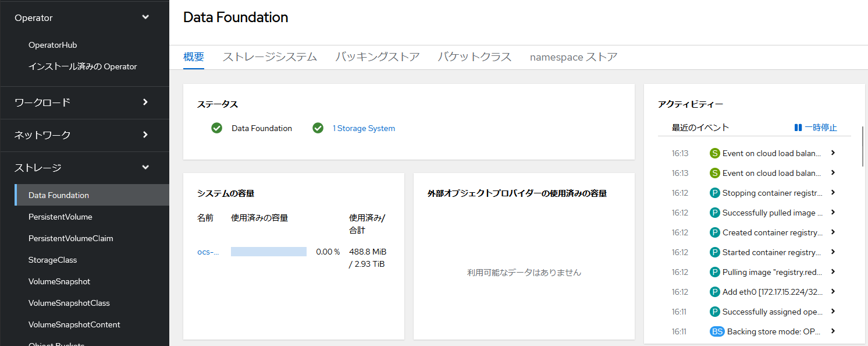This screenshot has width=868, height=346.
Task: Click the 使用済みの容量 column header
Action: click(259, 218)
